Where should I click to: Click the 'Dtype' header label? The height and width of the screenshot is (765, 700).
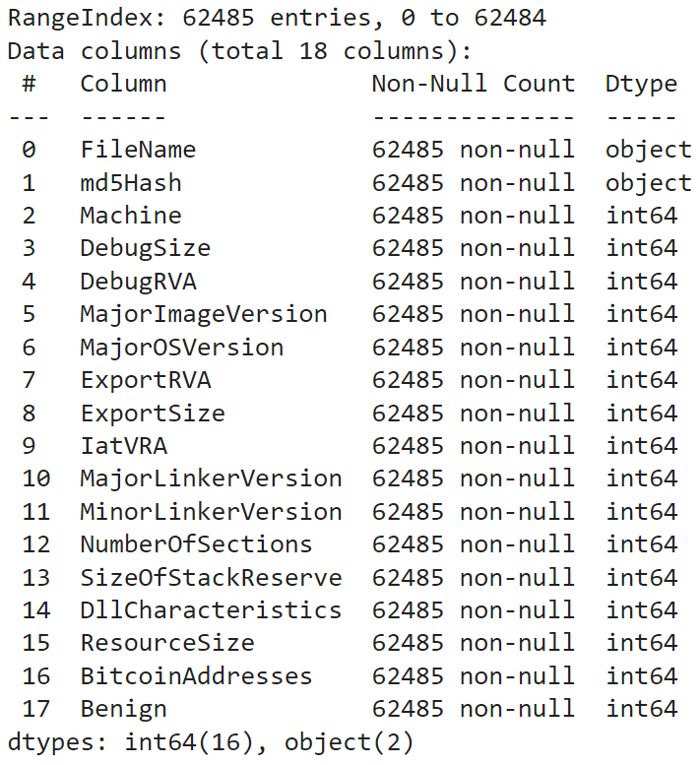(x=641, y=84)
